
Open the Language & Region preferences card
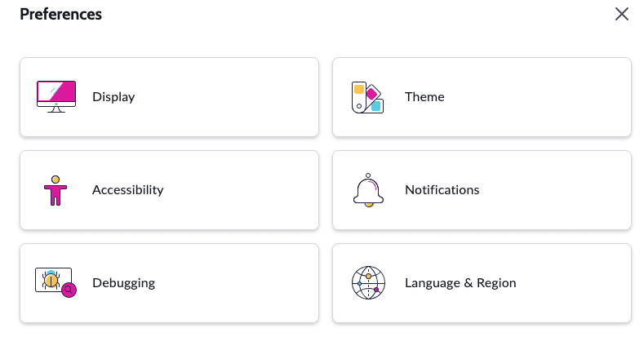point(482,283)
